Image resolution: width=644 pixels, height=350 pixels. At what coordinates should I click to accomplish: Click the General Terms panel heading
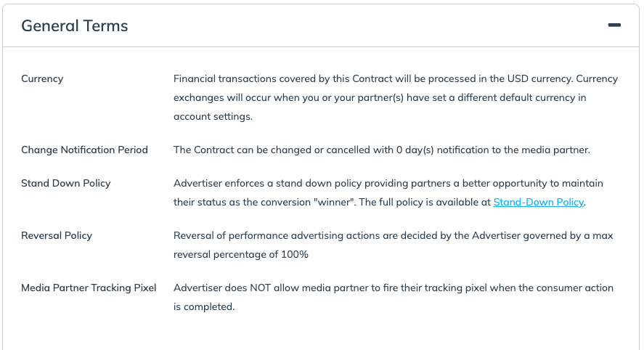pos(74,26)
